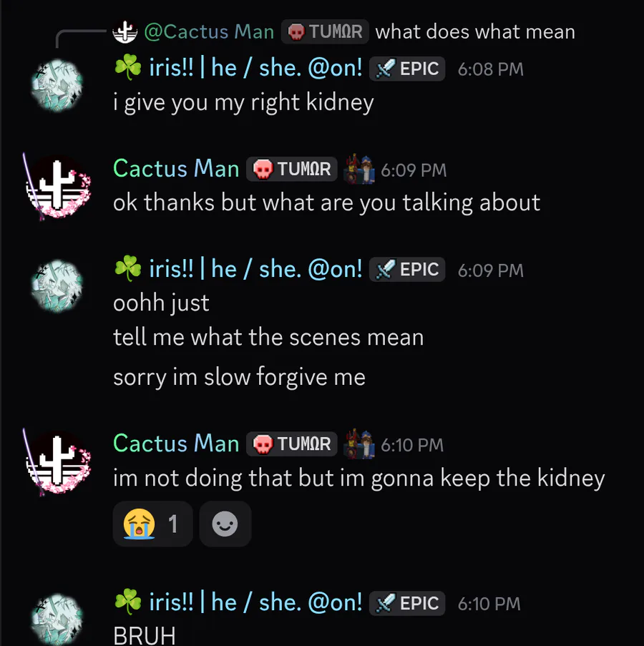644x646 pixels.
Task: Click the pixel character role icon at 6:09 PM
Action: coord(359,170)
